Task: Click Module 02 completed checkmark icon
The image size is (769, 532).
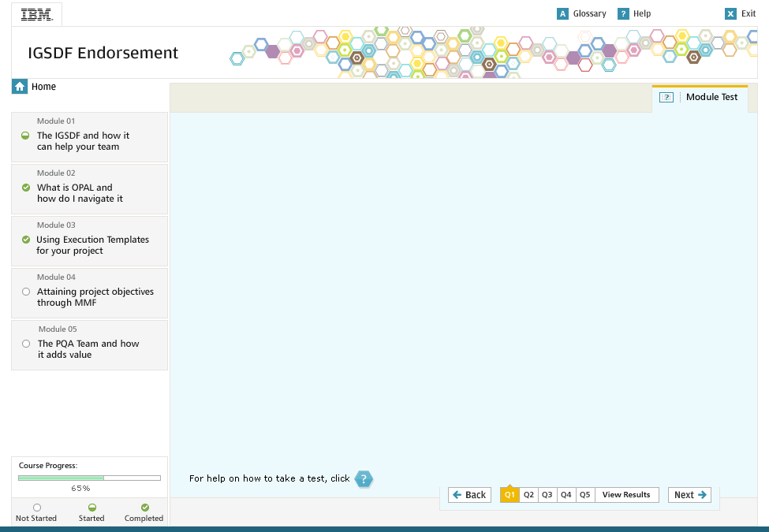Action: tap(26, 188)
